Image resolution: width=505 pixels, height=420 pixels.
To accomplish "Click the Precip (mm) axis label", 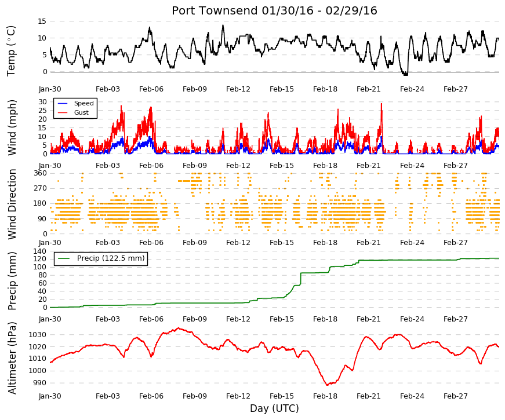I will point(12,281).
